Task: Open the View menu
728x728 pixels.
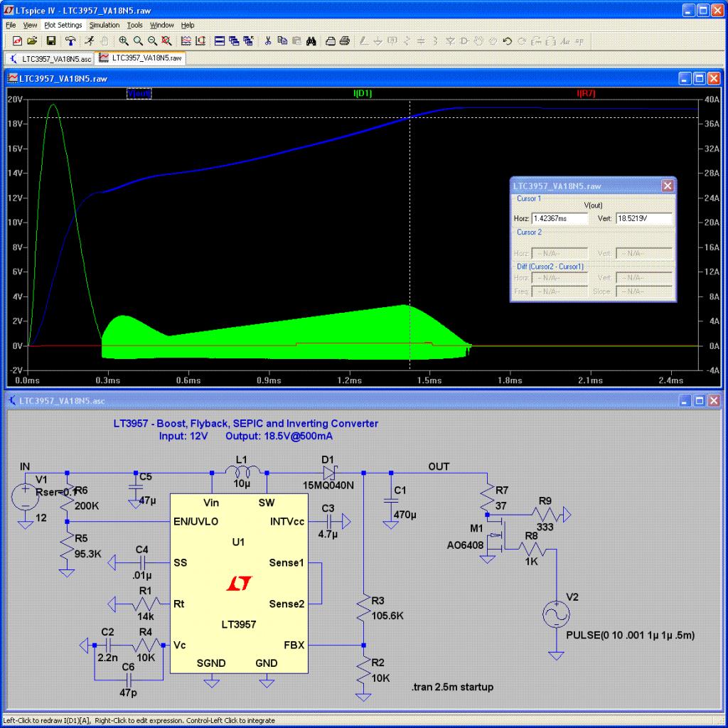Action: (30, 25)
